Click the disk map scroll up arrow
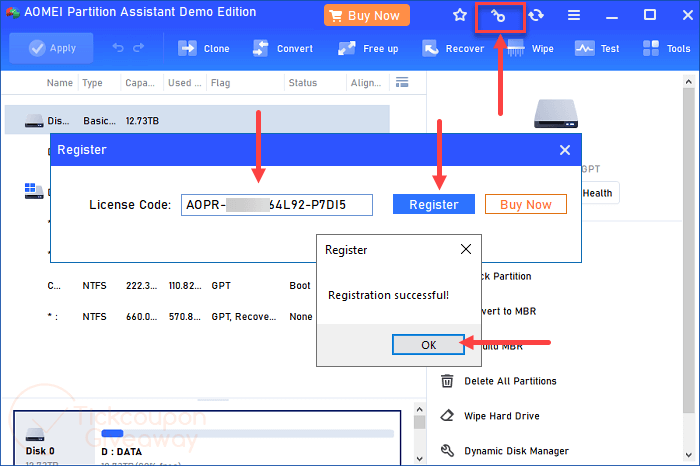 coord(419,409)
